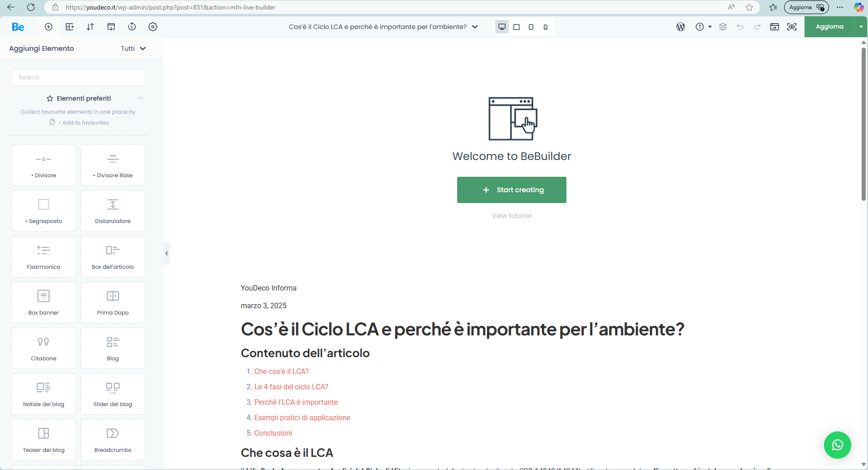The height and width of the screenshot is (470, 868).
Task: Open the Tutti category filter dropdown
Action: [x=133, y=48]
